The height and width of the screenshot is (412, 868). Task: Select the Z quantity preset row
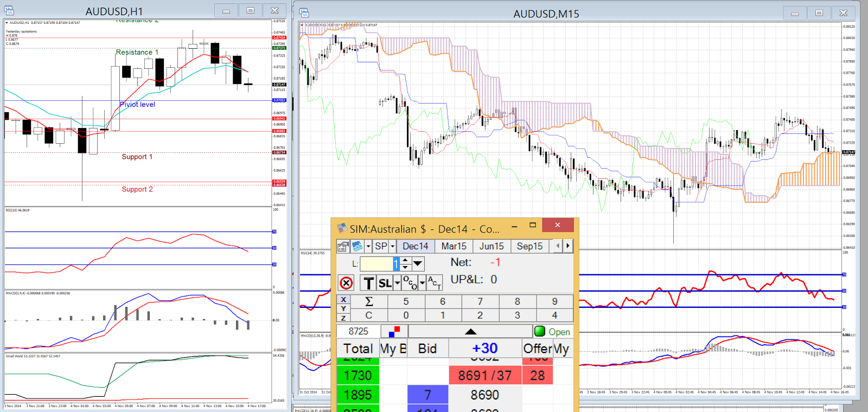343,318
